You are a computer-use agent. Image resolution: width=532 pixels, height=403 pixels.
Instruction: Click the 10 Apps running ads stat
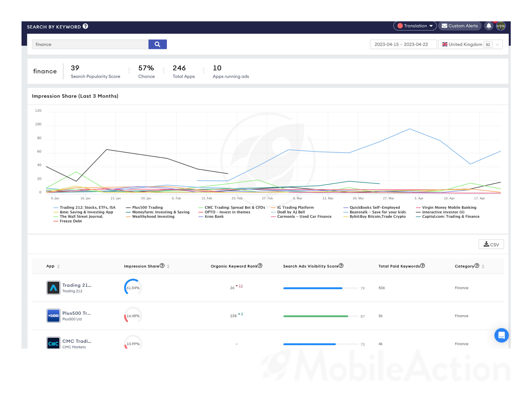231,72
